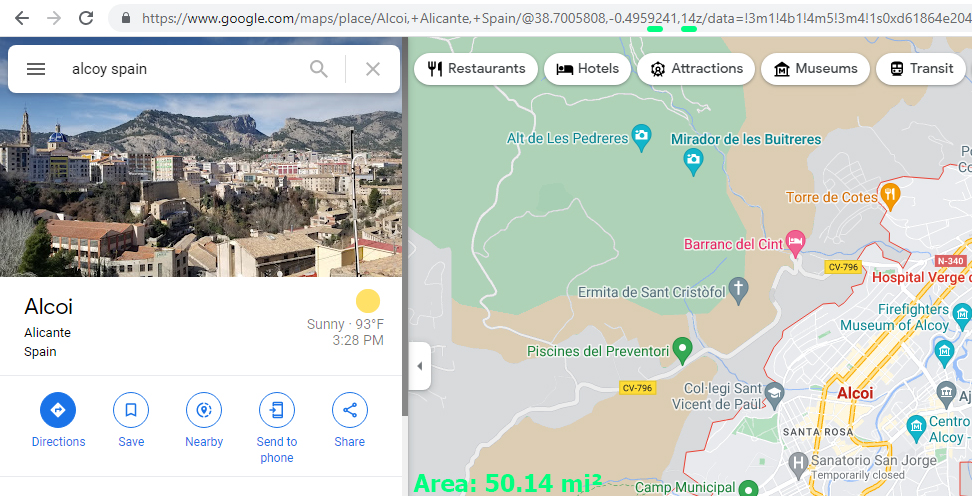Click the '3:28 PM' local time text
The image size is (972, 496).
click(358, 340)
